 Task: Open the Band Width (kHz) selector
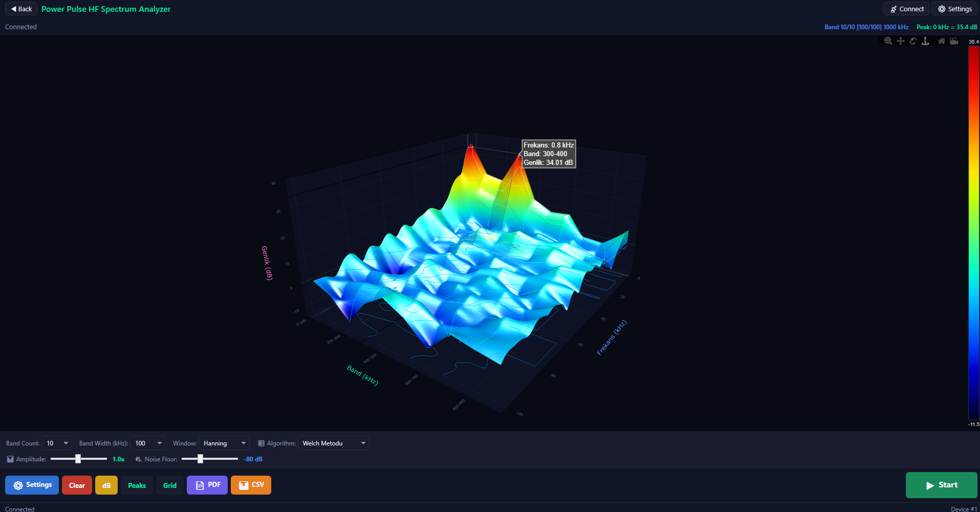147,443
